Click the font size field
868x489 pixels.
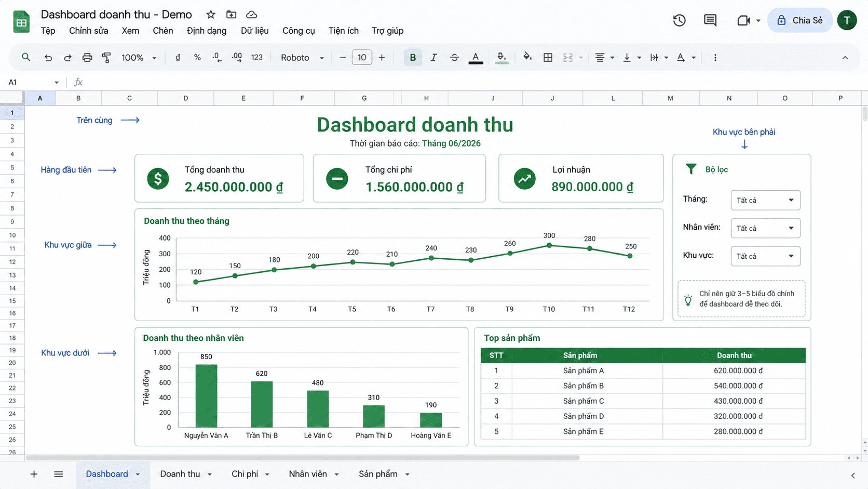(362, 58)
